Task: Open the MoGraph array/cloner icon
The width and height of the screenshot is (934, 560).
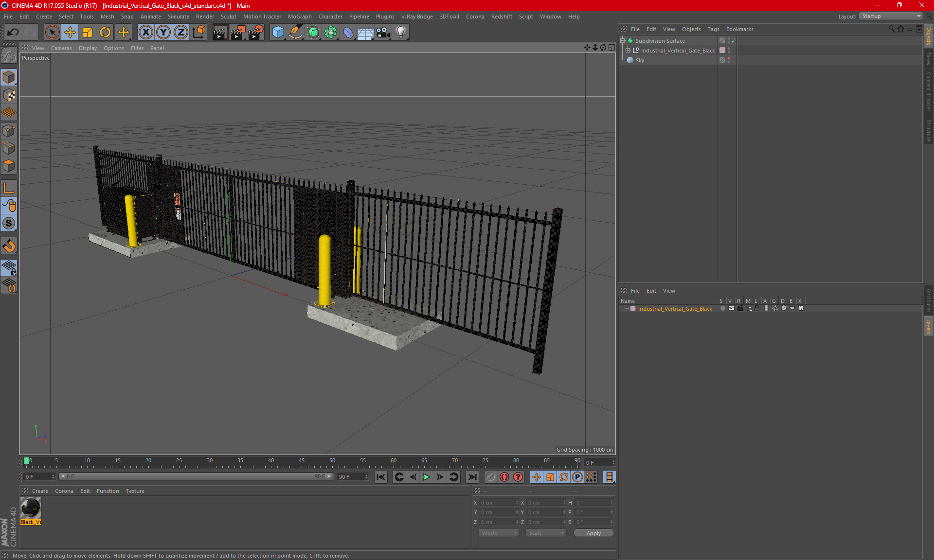Action: [331, 32]
